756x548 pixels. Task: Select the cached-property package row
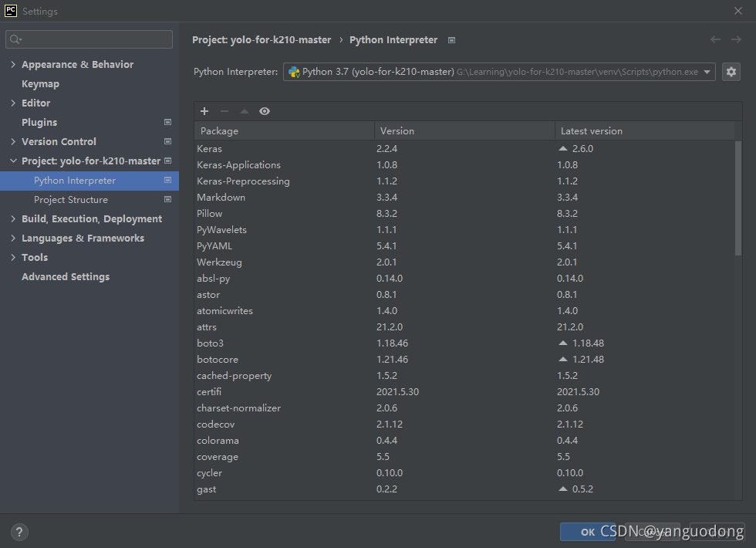[x=464, y=375]
